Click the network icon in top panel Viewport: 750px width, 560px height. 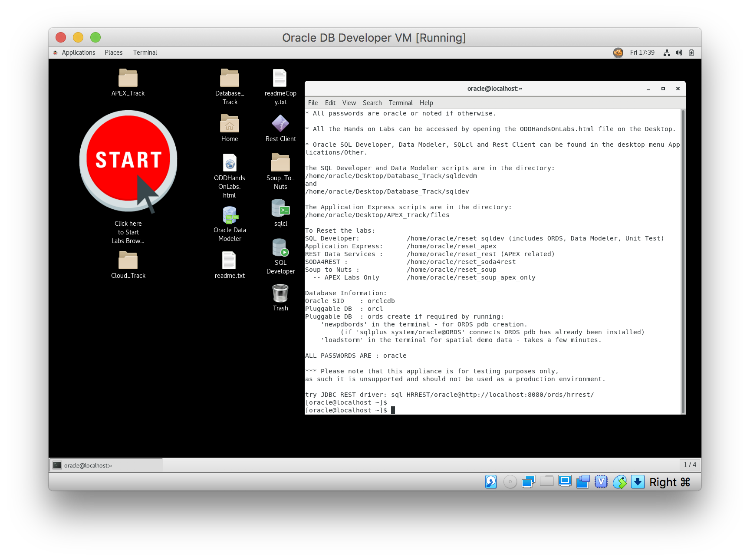(x=667, y=53)
